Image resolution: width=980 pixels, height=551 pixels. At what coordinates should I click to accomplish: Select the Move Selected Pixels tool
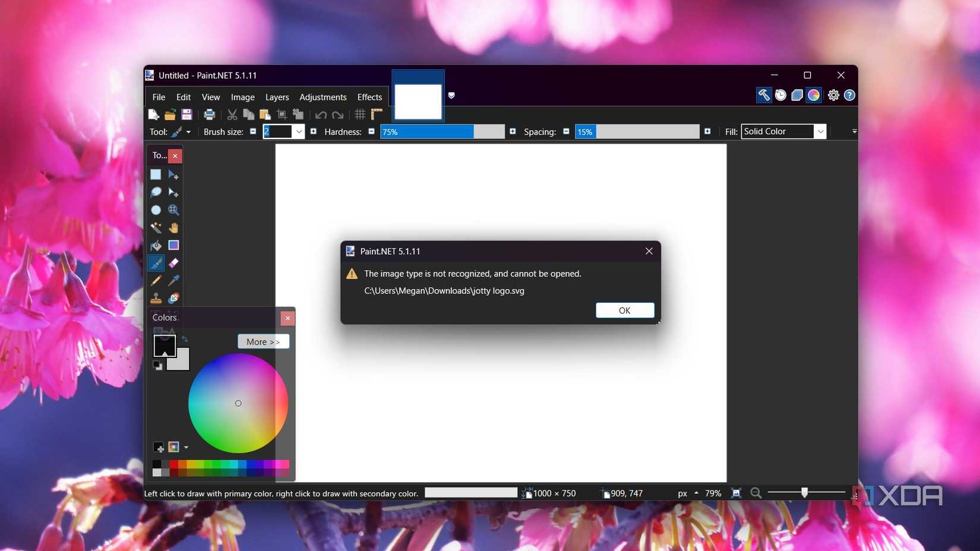coord(173,175)
